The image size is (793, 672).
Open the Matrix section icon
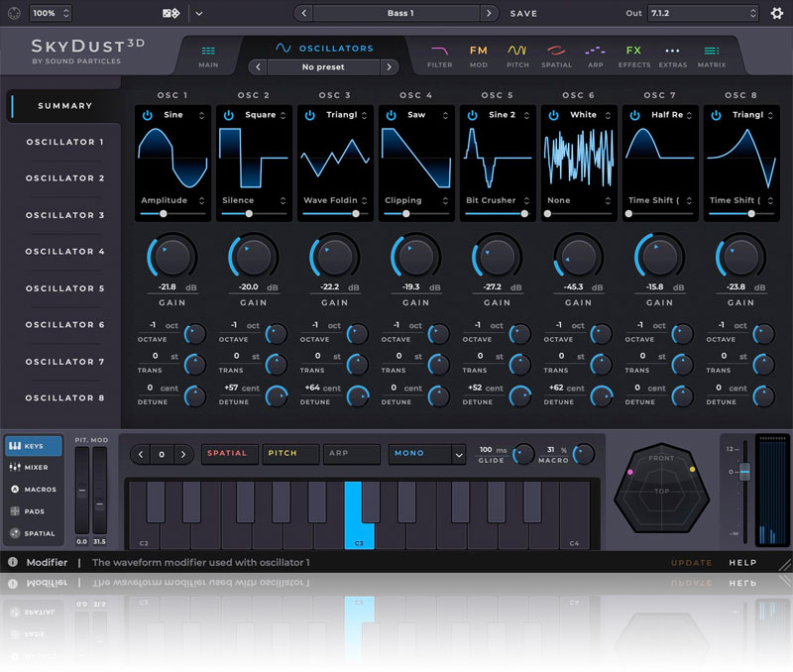[711, 56]
